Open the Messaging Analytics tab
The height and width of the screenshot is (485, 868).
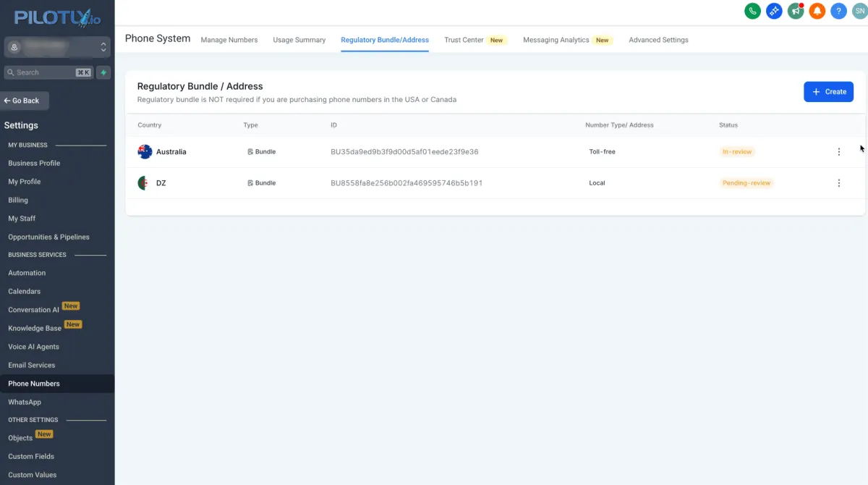tap(556, 40)
